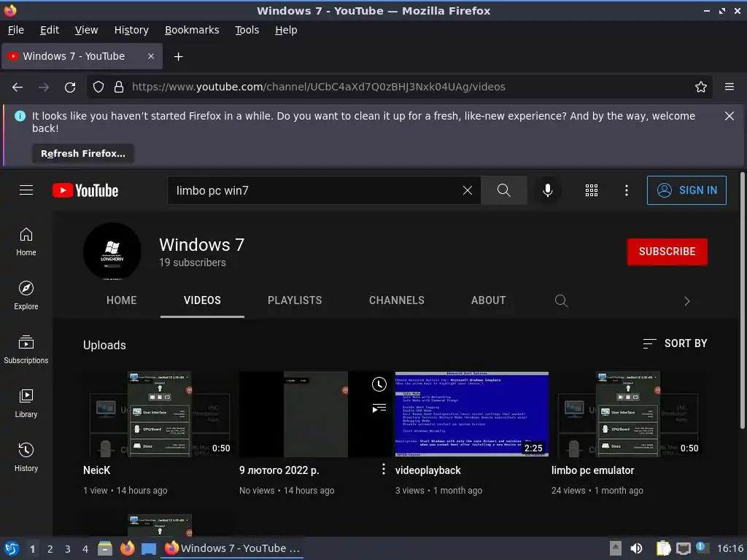This screenshot has height=560, width=747.
Task: Open History in the sidebar
Action: pyautogui.click(x=26, y=458)
